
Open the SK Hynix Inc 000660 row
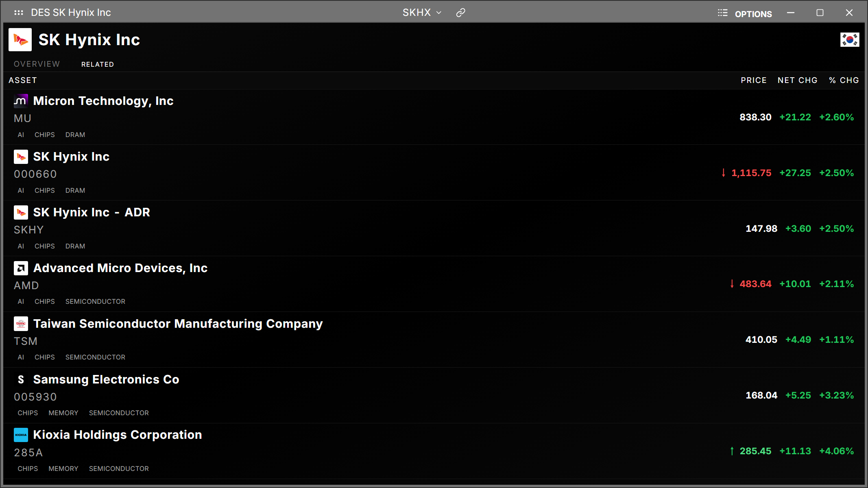[x=434, y=173]
